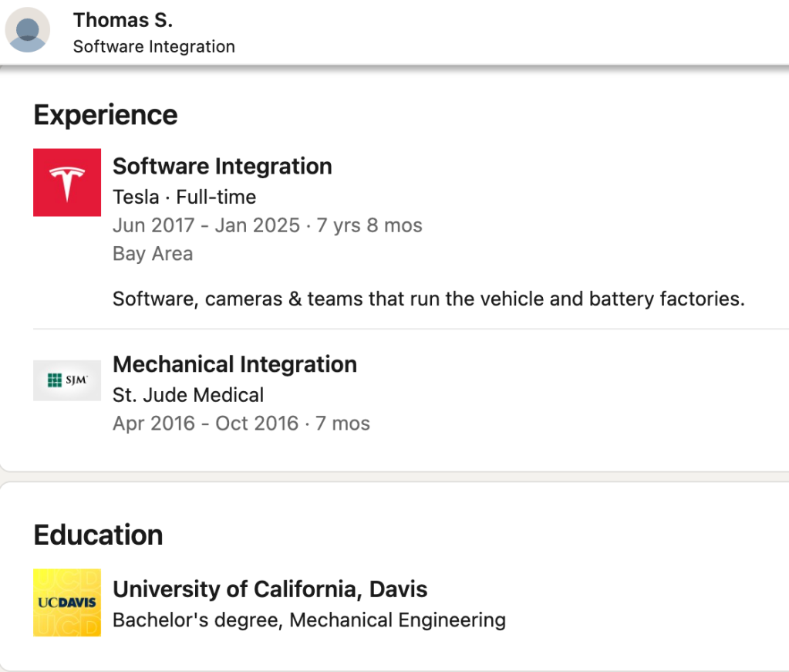Click the Apr 2016 - Oct 2016 dates

pos(205,424)
